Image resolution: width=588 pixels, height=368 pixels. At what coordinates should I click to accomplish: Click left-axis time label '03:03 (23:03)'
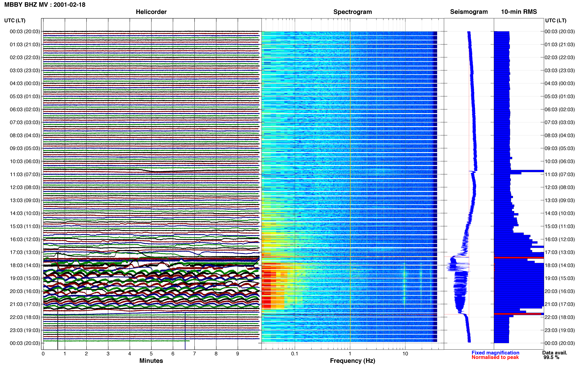click(x=25, y=71)
